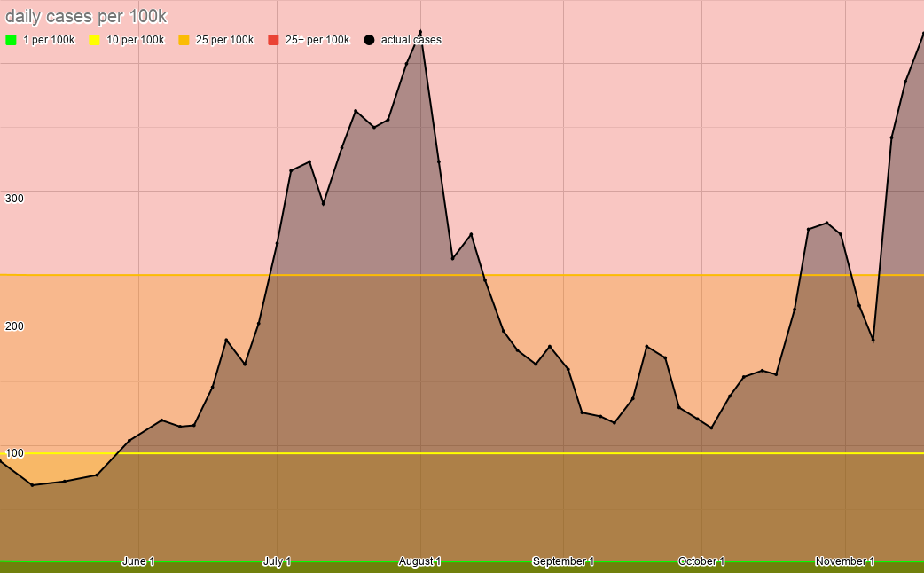The width and height of the screenshot is (924, 573).
Task: Click the black actual cases legend dot
Action: (x=369, y=40)
